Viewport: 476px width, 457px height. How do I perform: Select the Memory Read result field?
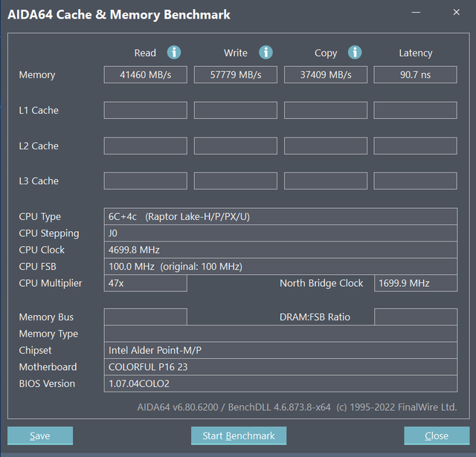pos(145,75)
